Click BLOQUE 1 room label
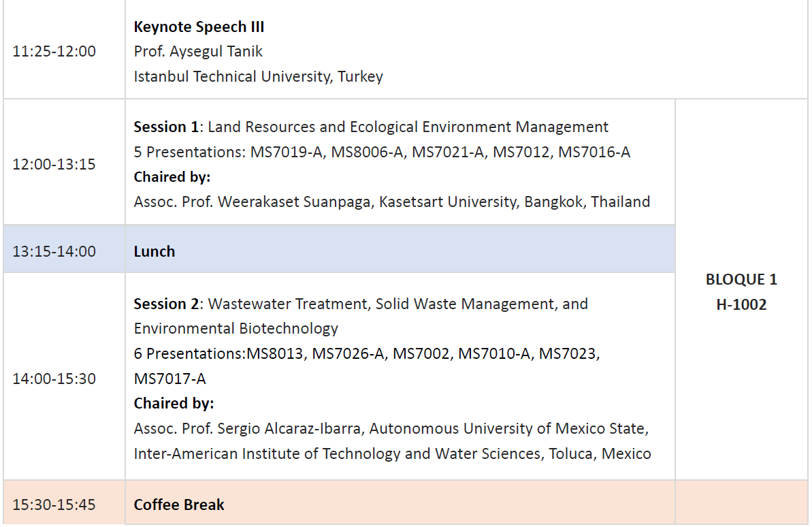This screenshot has width=812, height=527. (741, 280)
